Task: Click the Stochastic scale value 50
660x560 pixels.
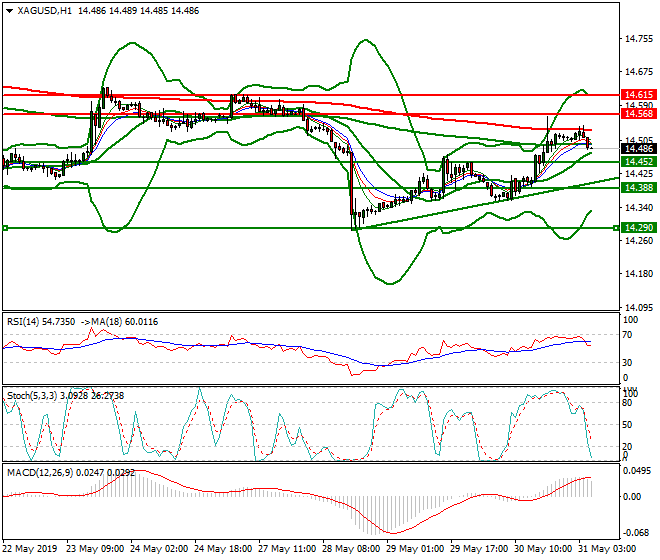Action: tap(627, 425)
